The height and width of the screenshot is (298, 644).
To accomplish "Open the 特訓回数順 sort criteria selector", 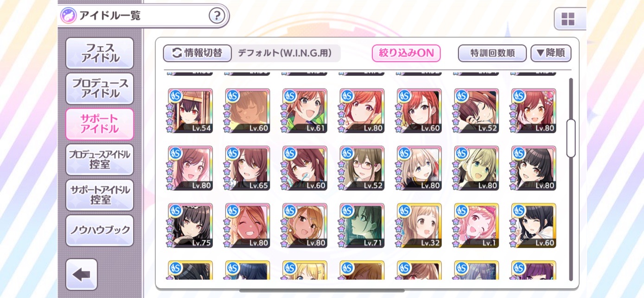I will click(x=492, y=53).
